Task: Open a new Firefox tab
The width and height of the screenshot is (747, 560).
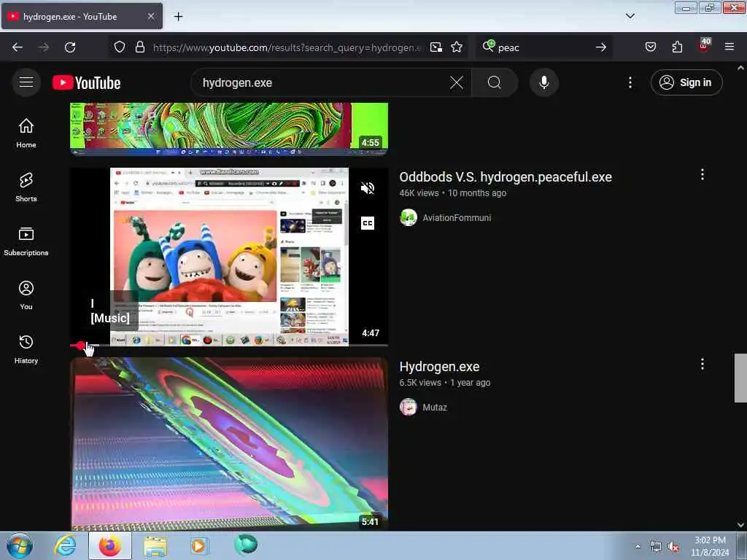Action: (178, 17)
